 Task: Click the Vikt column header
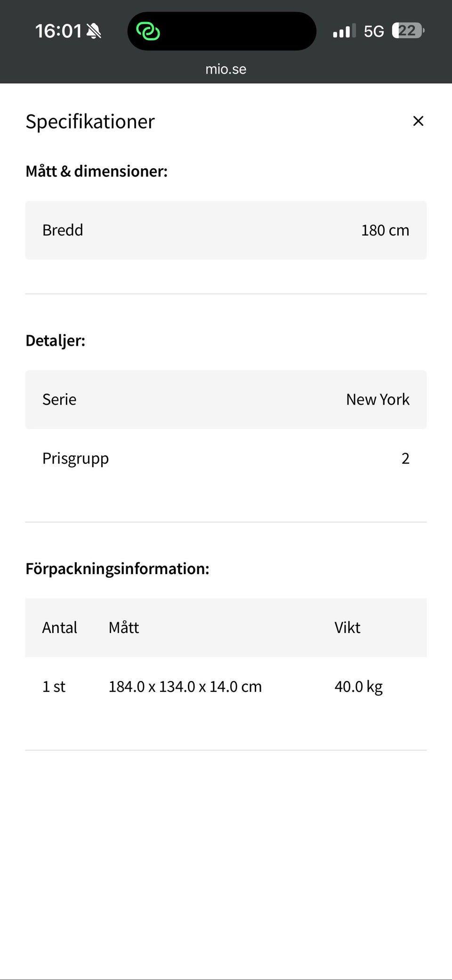click(x=347, y=628)
